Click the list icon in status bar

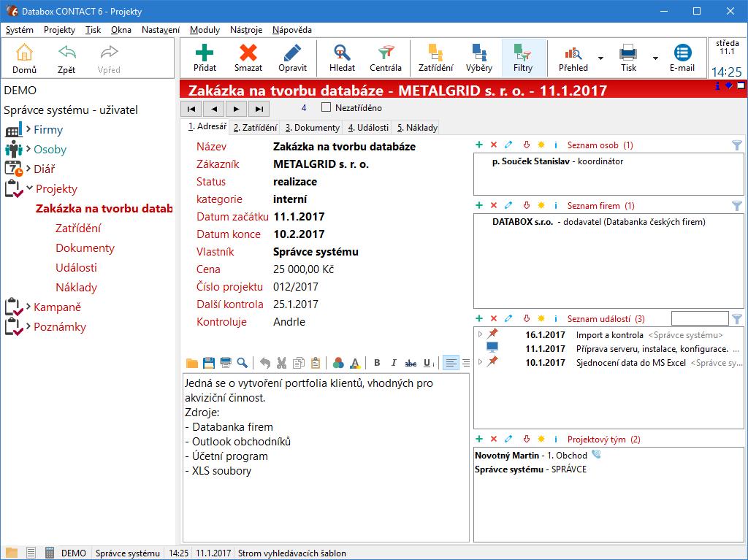pyautogui.click(x=31, y=553)
